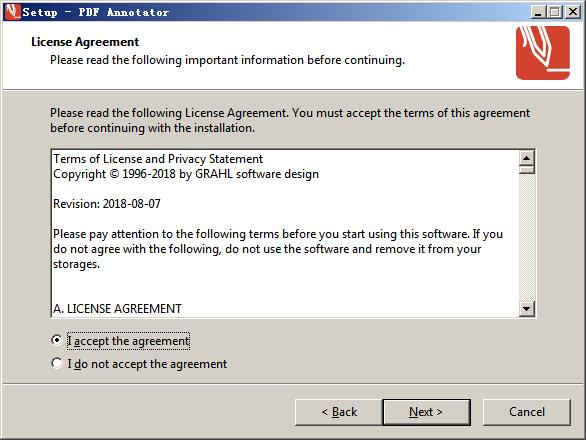Click the red PDF Annotator logo
The image size is (586, 440).
(x=543, y=53)
